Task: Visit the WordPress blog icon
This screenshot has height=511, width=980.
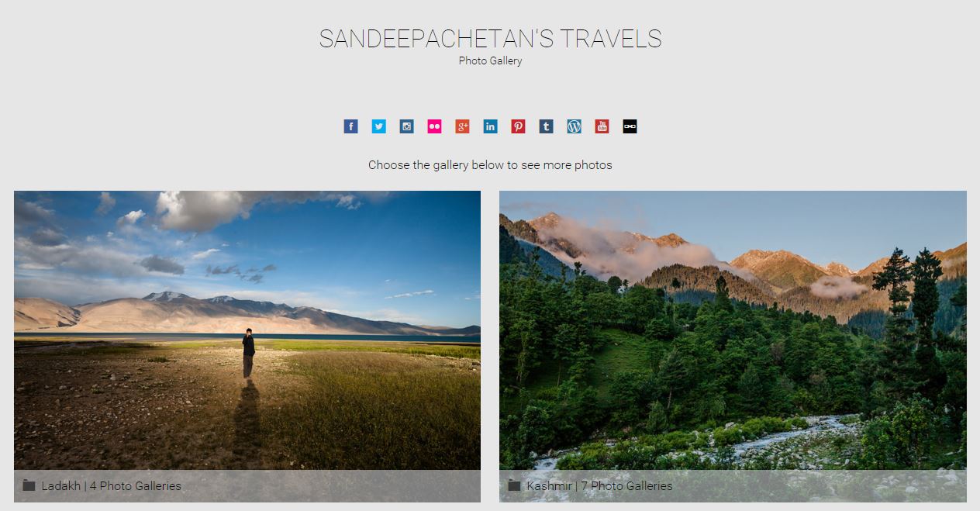Action: tap(574, 126)
